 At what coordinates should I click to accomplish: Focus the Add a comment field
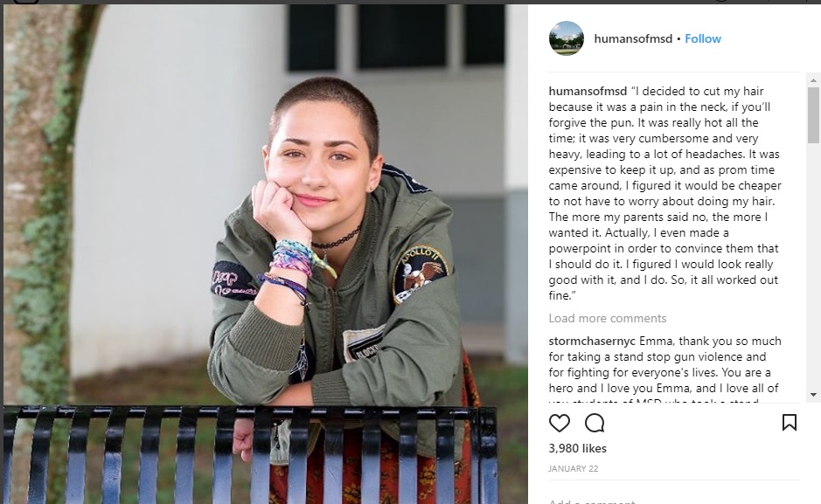[x=674, y=501]
